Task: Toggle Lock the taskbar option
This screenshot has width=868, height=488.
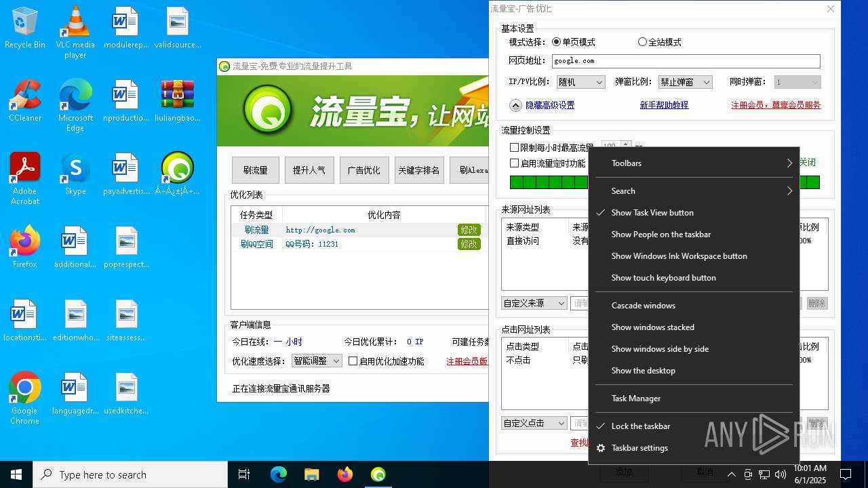Action: 694,426
